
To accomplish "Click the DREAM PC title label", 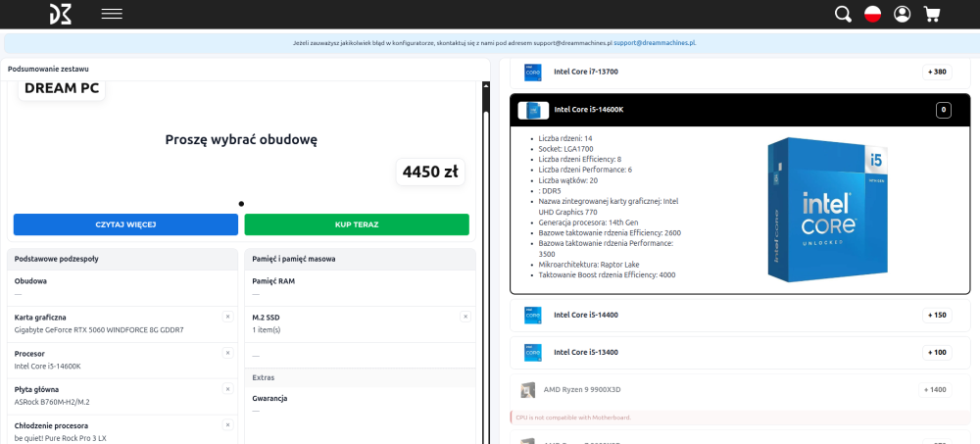I will pyautogui.click(x=61, y=89).
